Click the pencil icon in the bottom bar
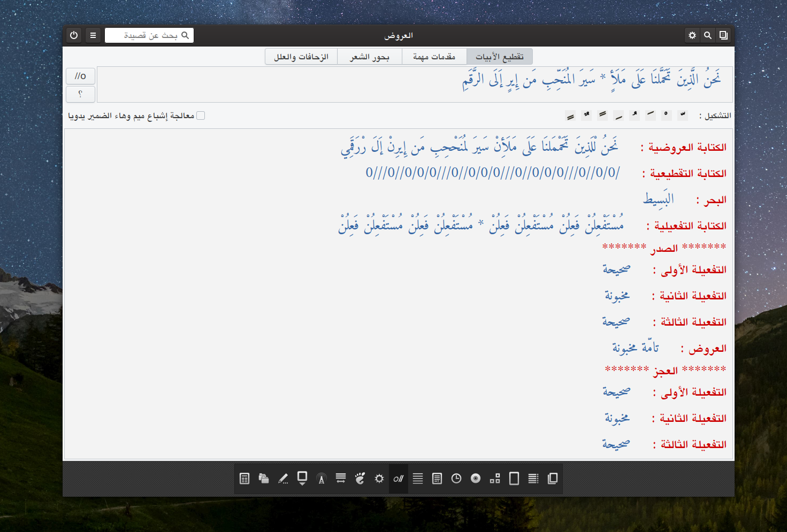 [x=283, y=479]
